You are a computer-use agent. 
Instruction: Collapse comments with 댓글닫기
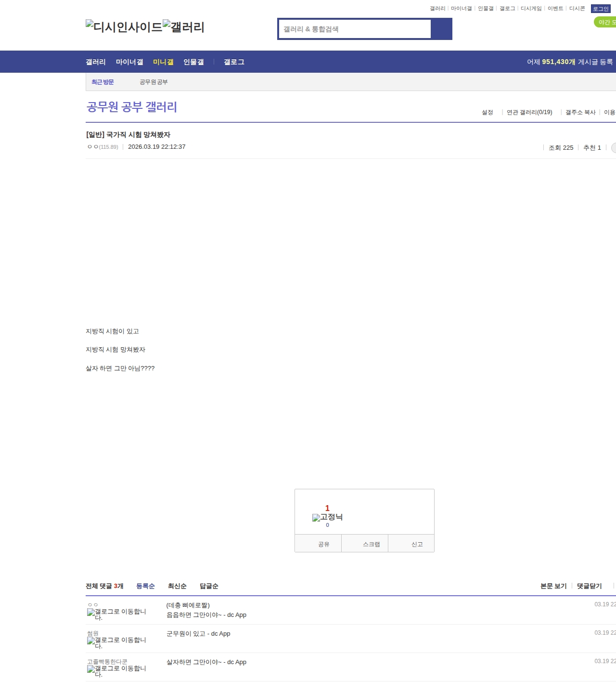click(589, 586)
